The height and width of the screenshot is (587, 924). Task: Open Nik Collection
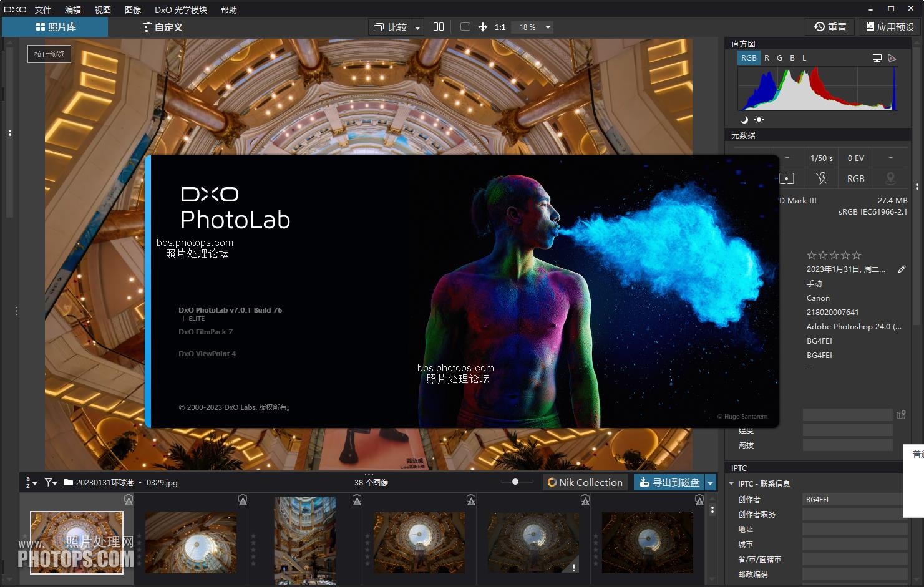[585, 482]
